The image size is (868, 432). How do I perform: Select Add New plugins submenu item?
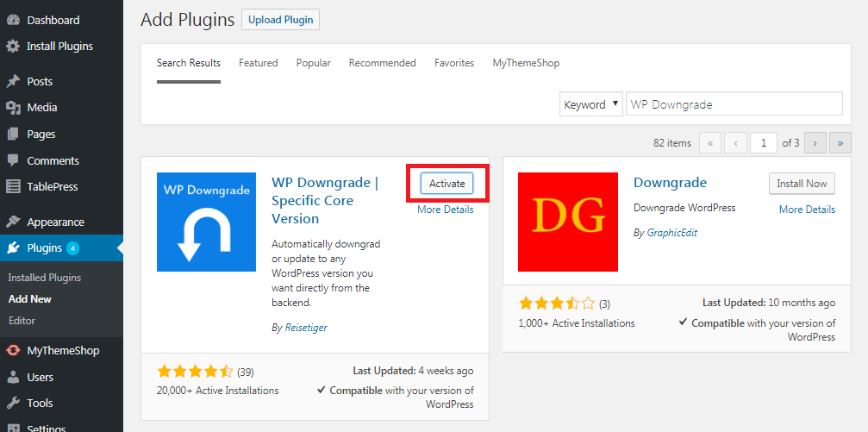tap(30, 299)
